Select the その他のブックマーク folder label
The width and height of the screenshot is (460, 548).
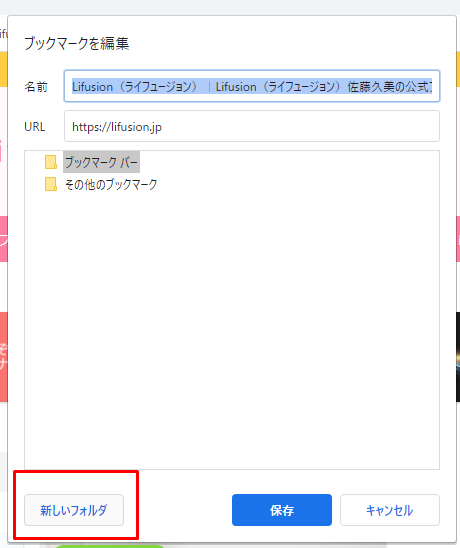pyautogui.click(x=111, y=184)
